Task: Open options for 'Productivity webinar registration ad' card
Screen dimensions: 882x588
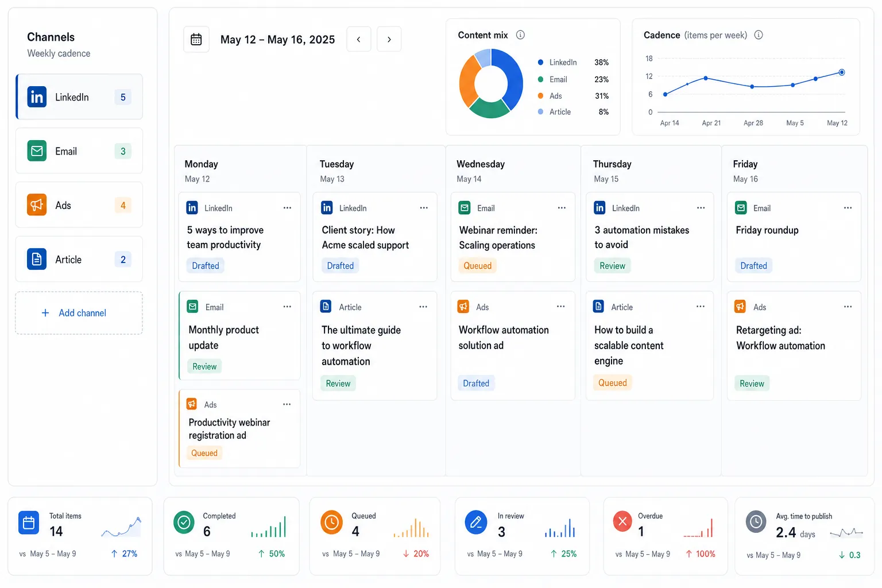Action: [287, 404]
